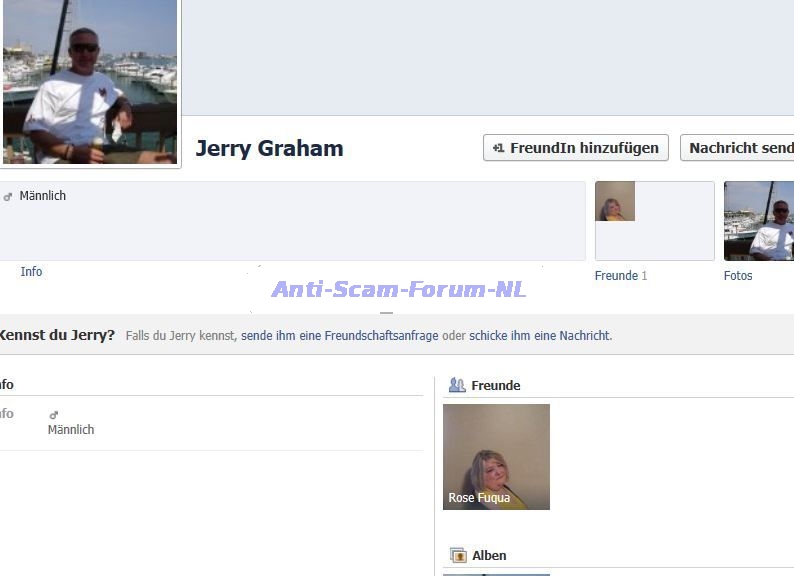
Task: Click male symbol in top summary box
Action: [8, 197]
